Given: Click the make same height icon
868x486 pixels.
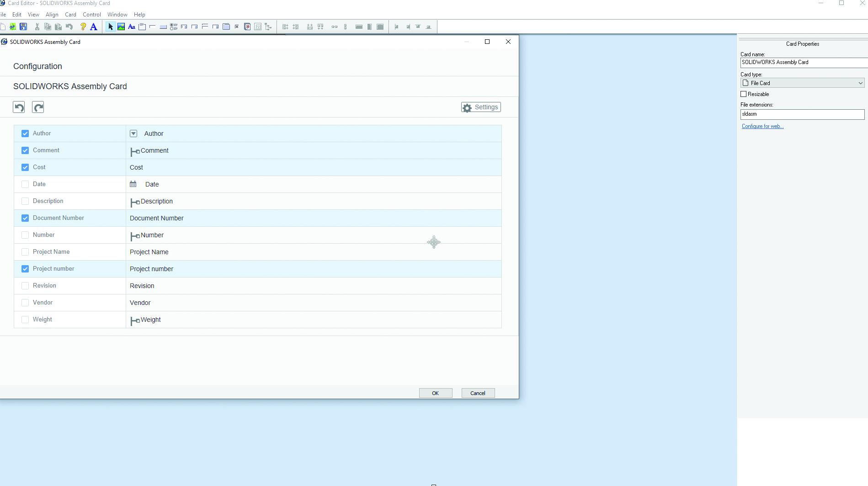Looking at the screenshot, I should click(369, 27).
